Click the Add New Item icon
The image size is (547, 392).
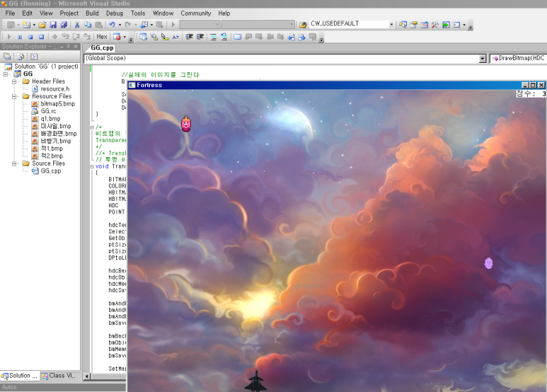(26, 25)
